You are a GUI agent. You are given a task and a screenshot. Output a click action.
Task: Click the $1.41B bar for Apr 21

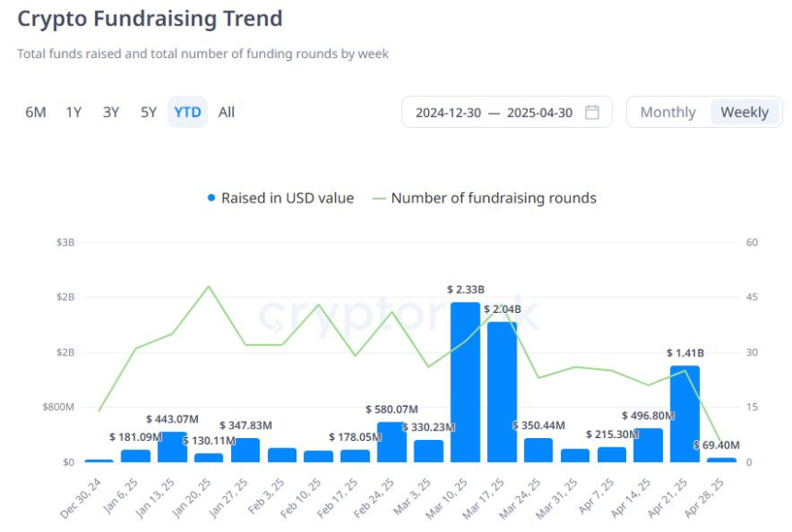(685, 414)
